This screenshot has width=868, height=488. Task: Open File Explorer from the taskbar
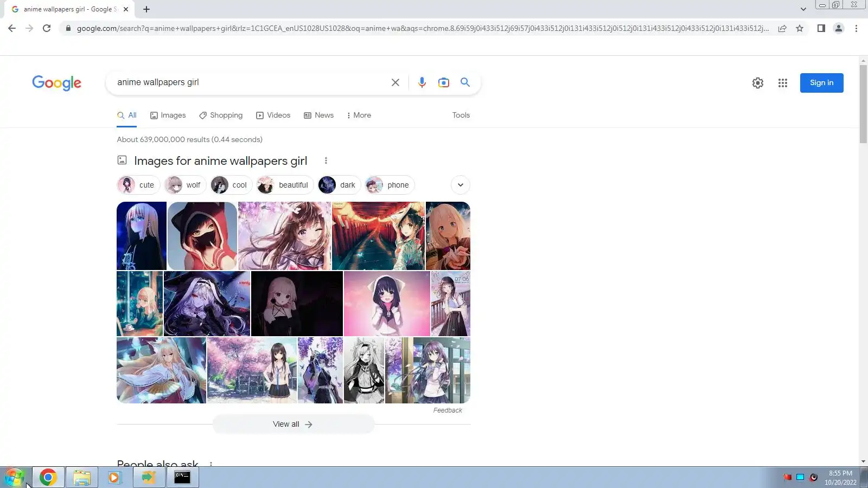[82, 477]
